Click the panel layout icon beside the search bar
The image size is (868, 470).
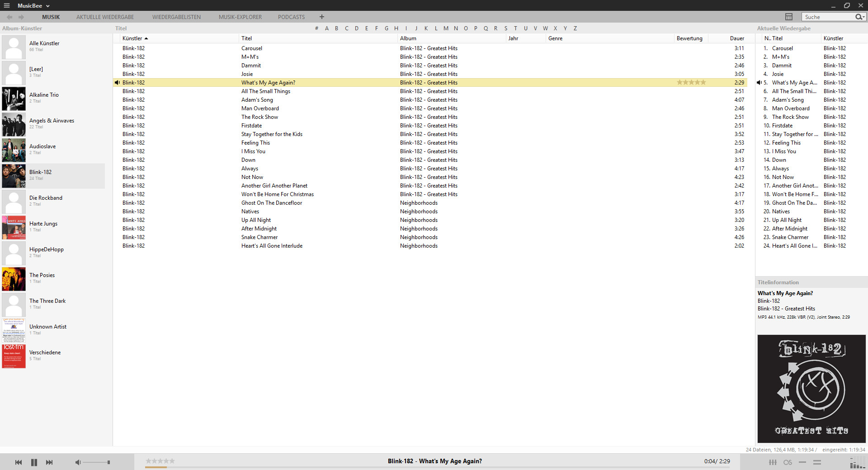point(788,17)
